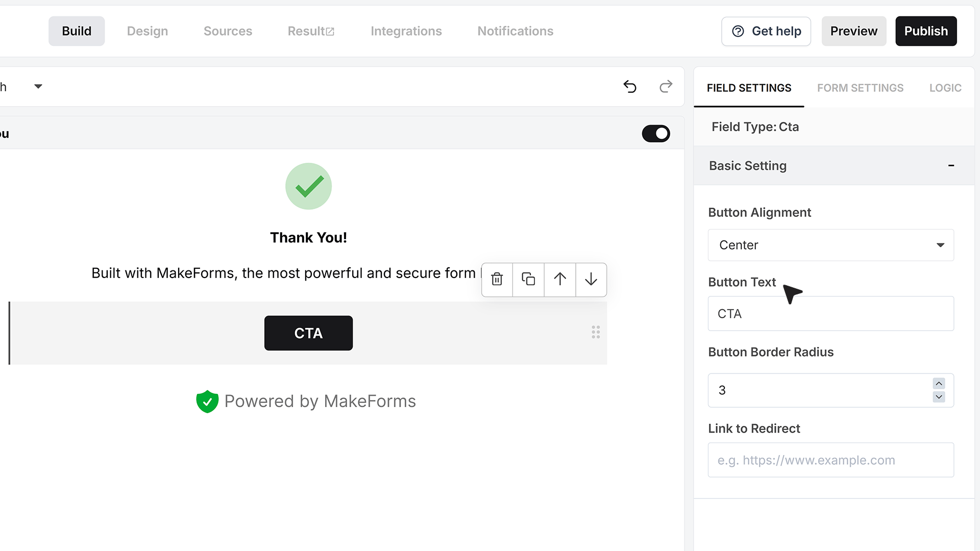
Task: Click the redo arrow icon
Action: click(666, 87)
